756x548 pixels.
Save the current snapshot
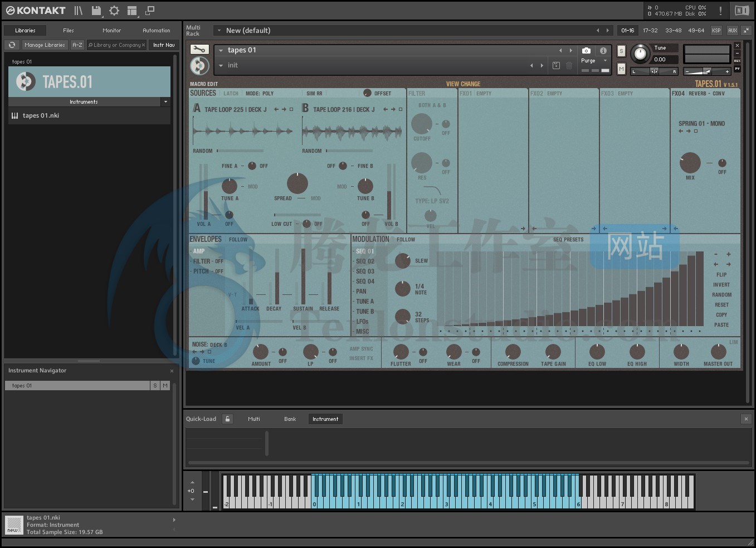[556, 65]
